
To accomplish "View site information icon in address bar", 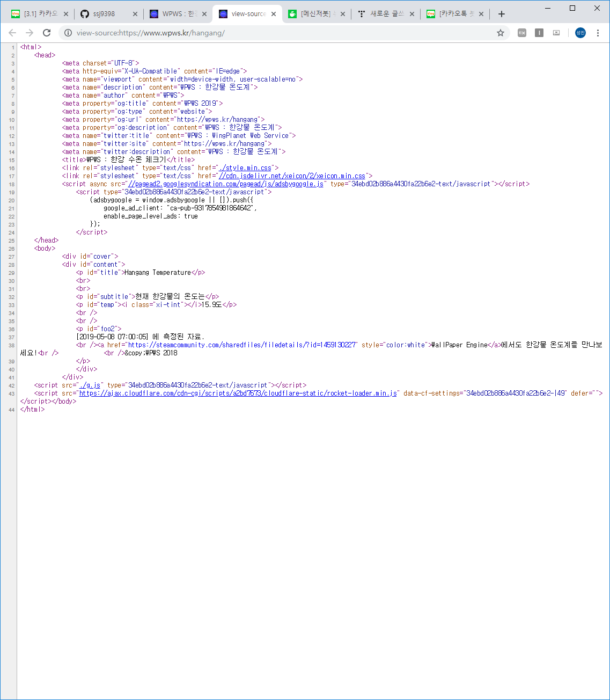I will pyautogui.click(x=68, y=33).
